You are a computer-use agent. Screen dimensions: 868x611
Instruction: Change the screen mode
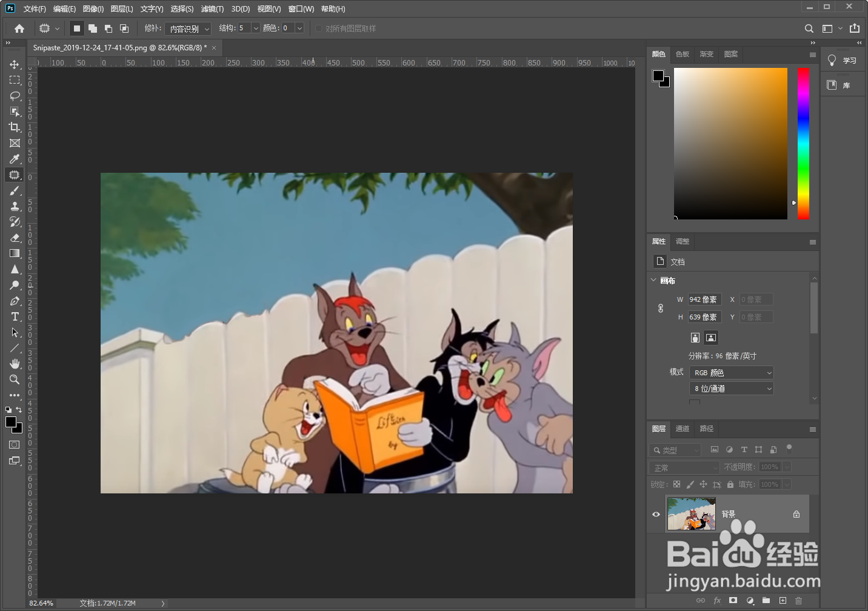click(15, 461)
